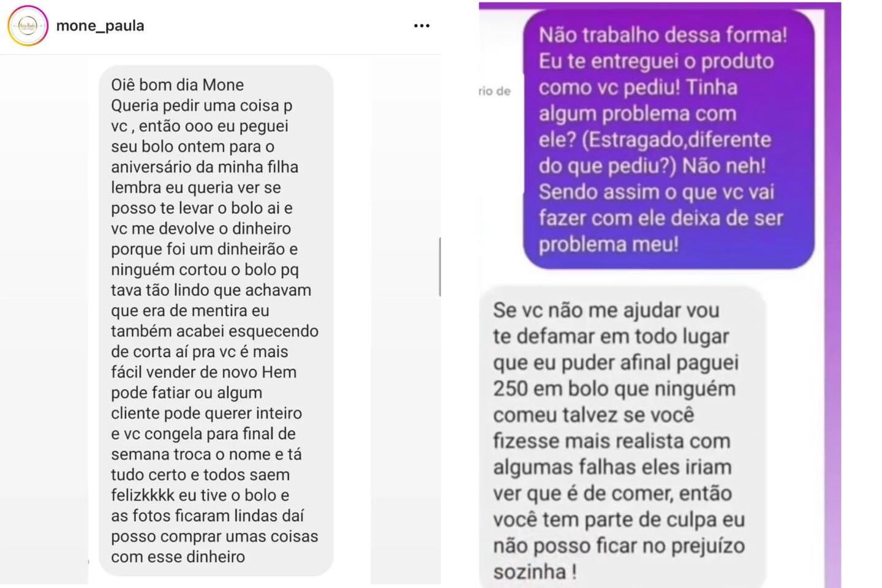Click the partial "rio de" label
This screenshot has width=882, height=588.
tap(494, 91)
